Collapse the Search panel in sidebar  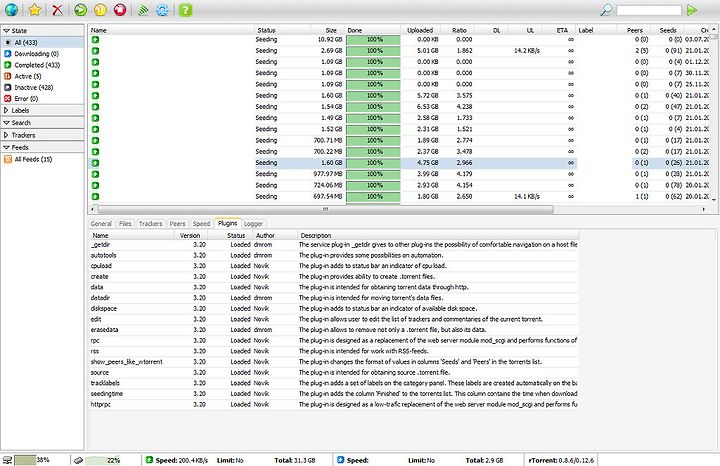[x=42, y=123]
